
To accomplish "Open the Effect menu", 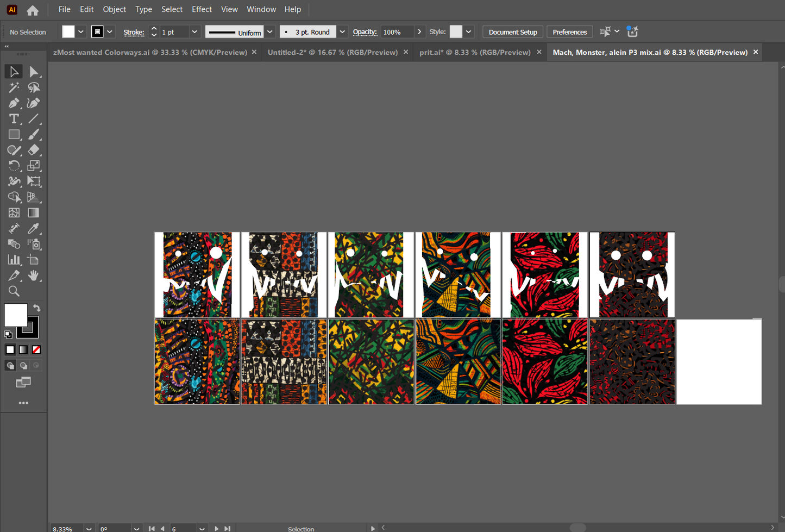I will tap(202, 9).
